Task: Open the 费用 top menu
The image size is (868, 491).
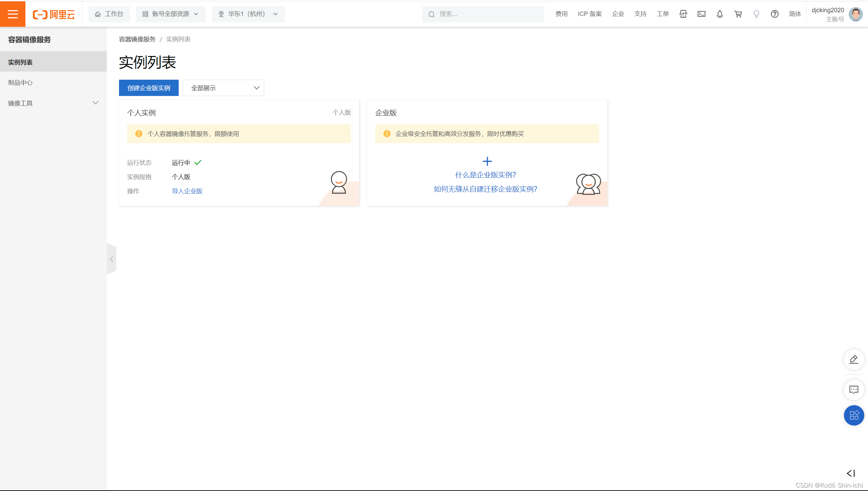Action: click(561, 14)
